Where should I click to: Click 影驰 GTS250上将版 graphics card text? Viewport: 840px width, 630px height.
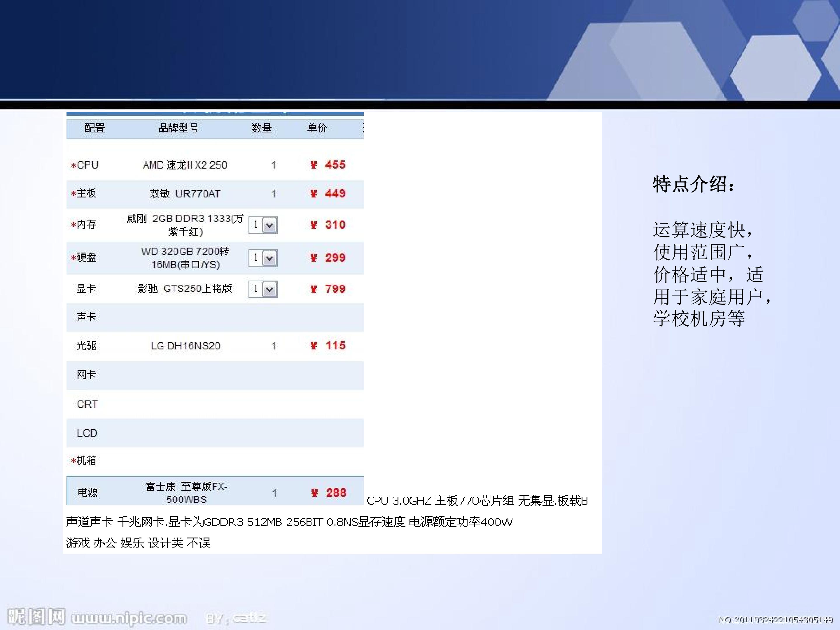point(185,289)
